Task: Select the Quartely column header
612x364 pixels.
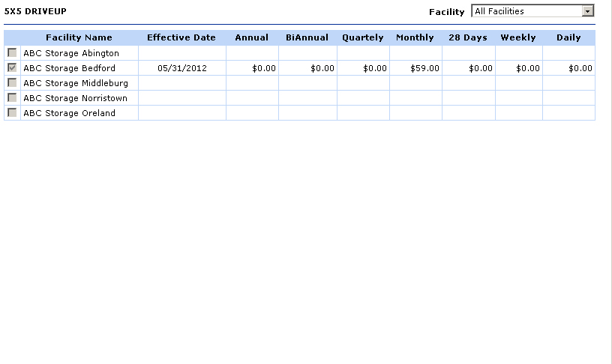Action: click(363, 37)
